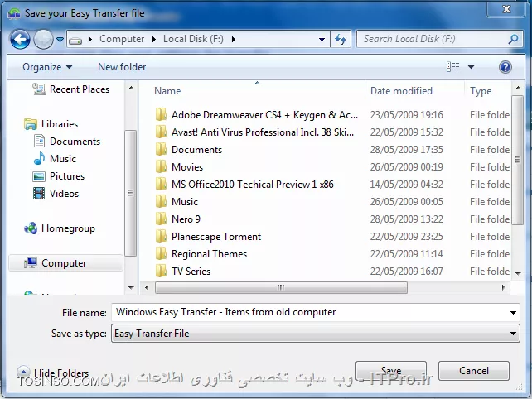
Task: Open the File name dropdown arrow
Action: [513, 313]
